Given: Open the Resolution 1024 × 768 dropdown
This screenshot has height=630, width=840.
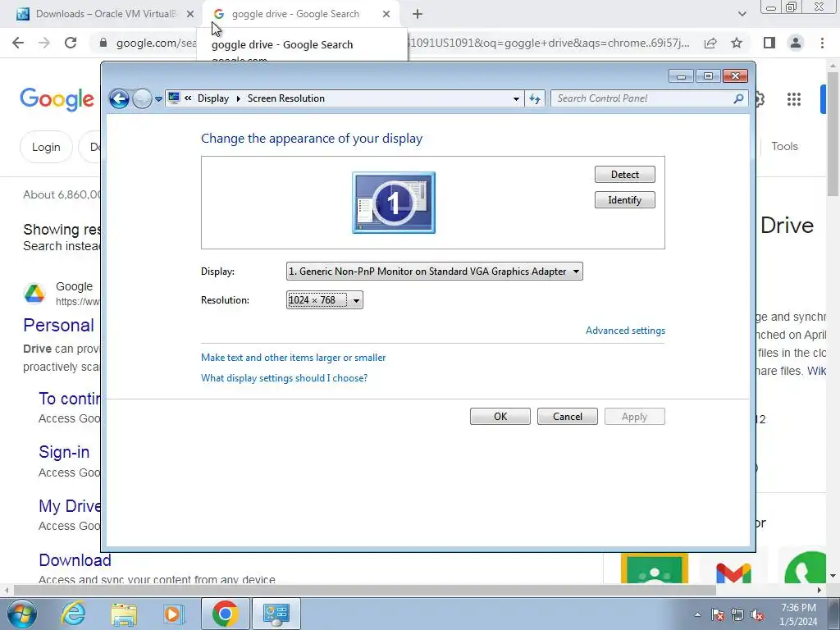Looking at the screenshot, I should [325, 300].
